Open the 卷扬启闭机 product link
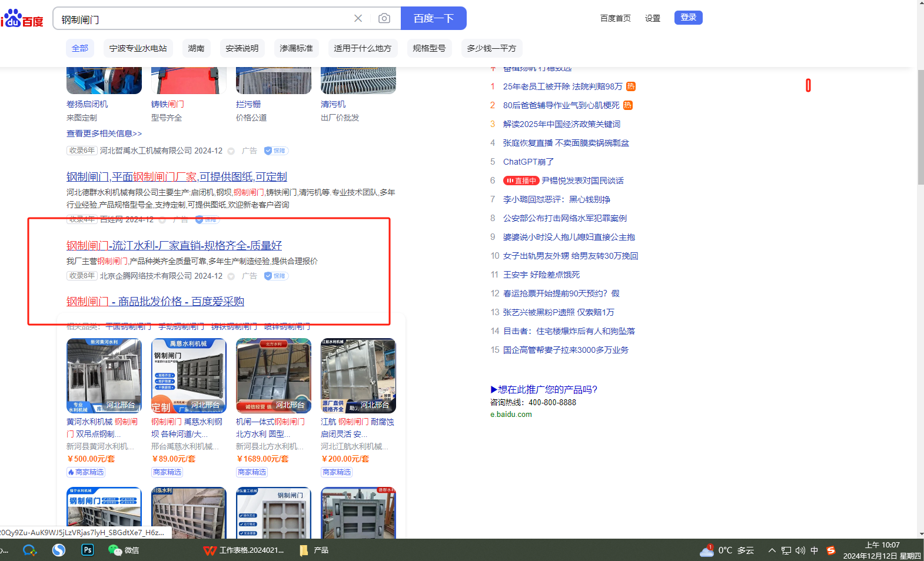924x561 pixels. (x=87, y=104)
